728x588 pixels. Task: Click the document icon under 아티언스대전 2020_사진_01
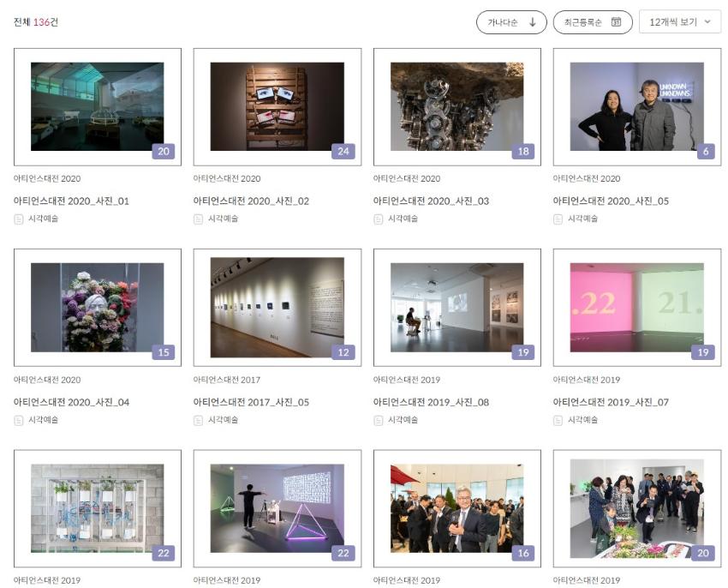pos(19,219)
